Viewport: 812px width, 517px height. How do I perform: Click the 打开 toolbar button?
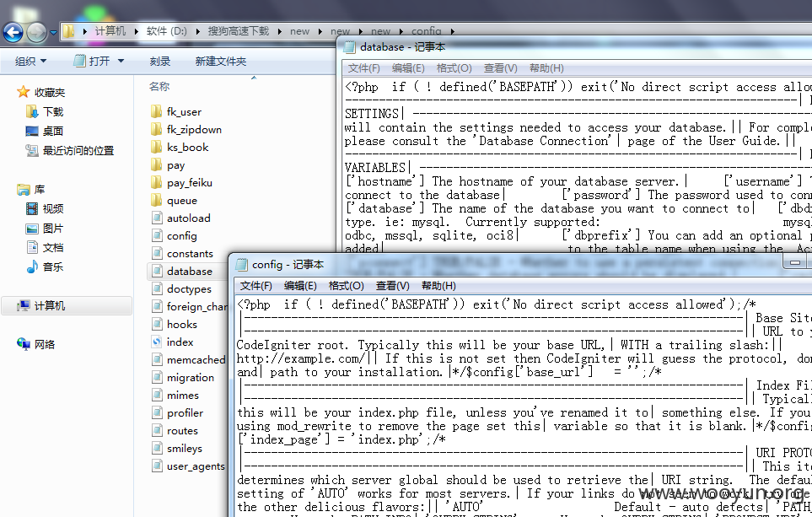point(92,61)
